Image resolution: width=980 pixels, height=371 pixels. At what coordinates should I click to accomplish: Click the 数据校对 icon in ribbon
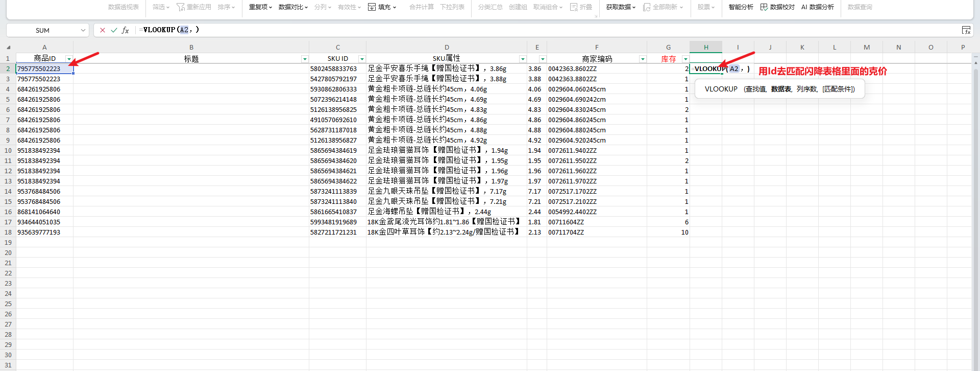pos(764,7)
